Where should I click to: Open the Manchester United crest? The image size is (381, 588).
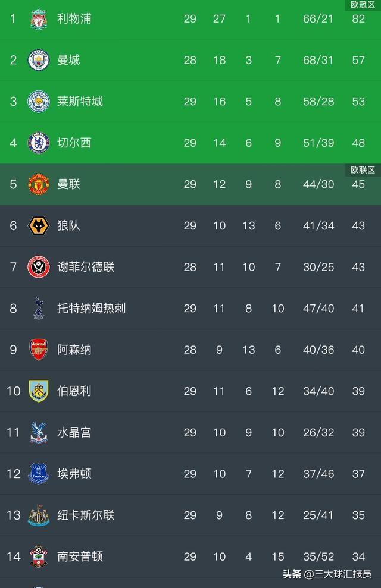[x=39, y=184]
